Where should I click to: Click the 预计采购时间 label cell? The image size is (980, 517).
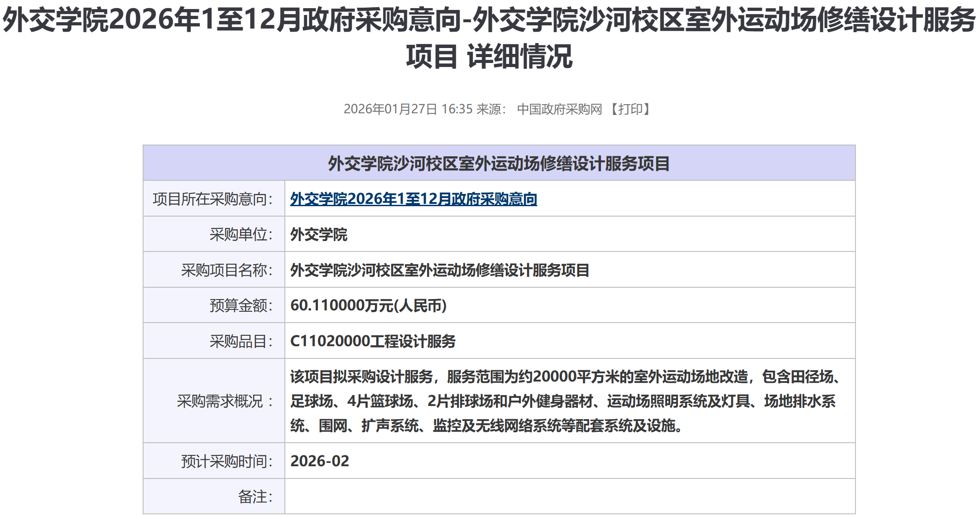(x=227, y=461)
